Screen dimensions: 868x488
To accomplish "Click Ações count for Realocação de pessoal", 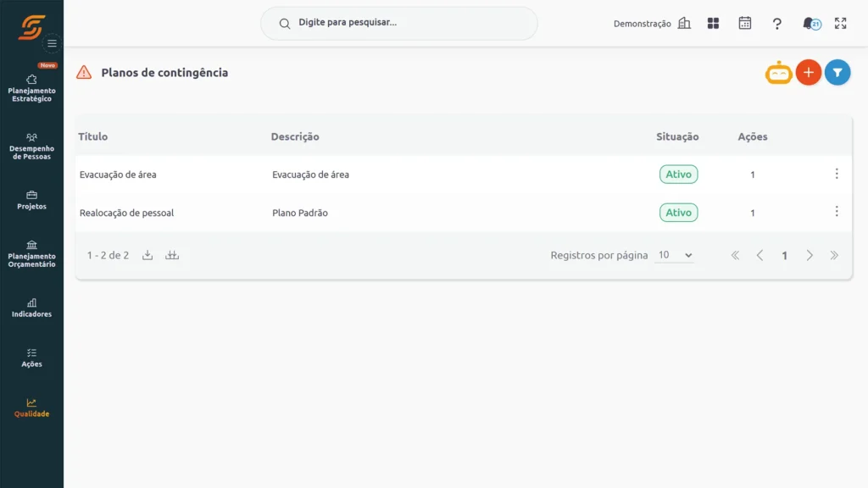I will click(x=753, y=213).
